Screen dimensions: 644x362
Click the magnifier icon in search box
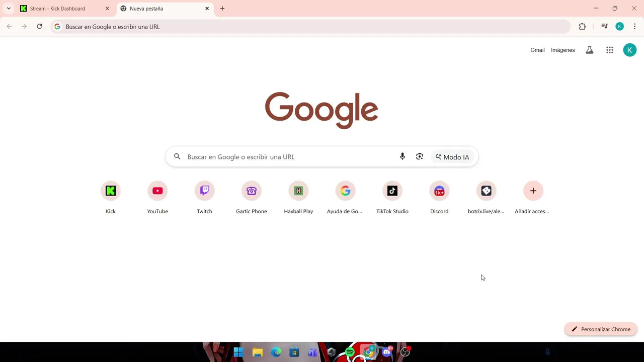[177, 157]
